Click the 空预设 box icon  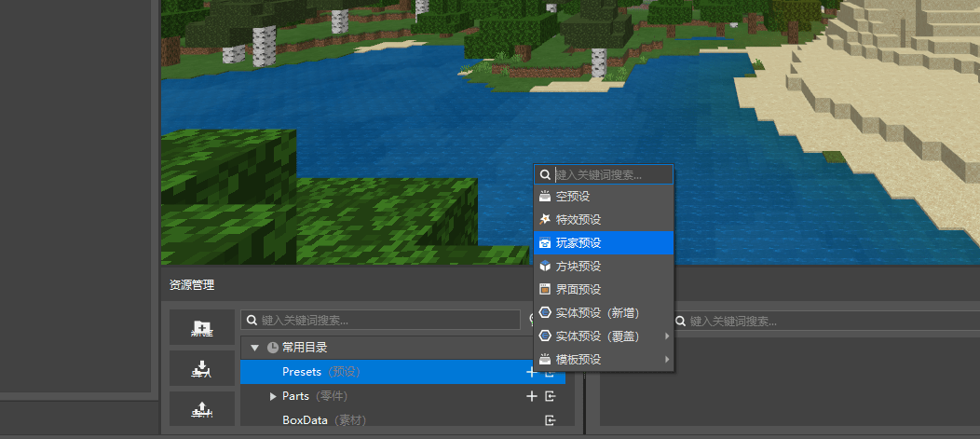tap(545, 197)
